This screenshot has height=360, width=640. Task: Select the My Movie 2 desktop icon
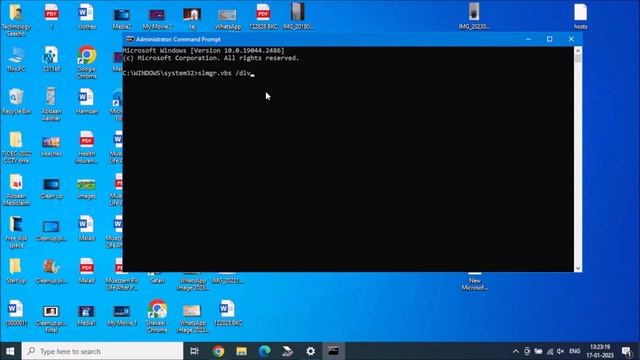click(x=157, y=18)
